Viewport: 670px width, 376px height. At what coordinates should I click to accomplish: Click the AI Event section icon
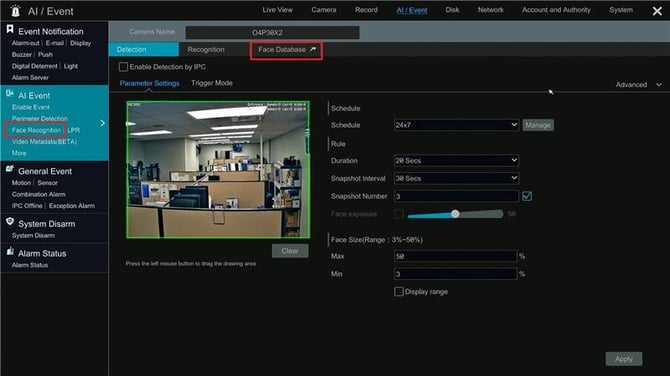10,94
